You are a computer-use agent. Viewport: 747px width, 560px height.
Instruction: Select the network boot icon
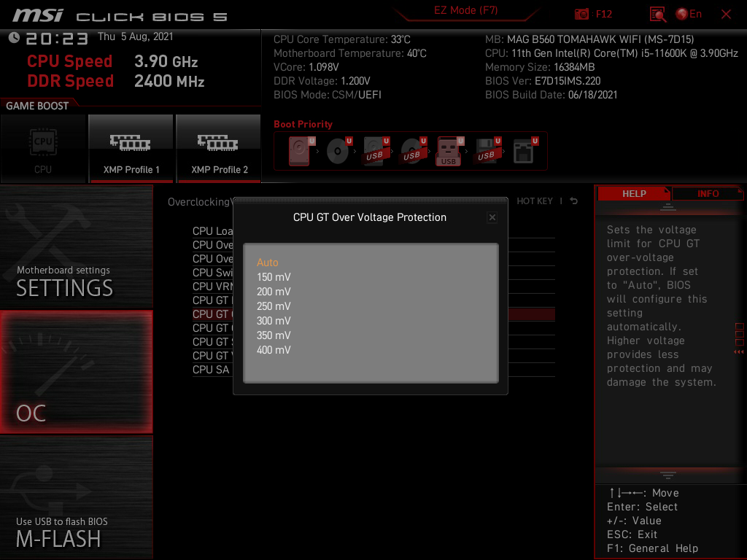pyautogui.click(x=525, y=151)
